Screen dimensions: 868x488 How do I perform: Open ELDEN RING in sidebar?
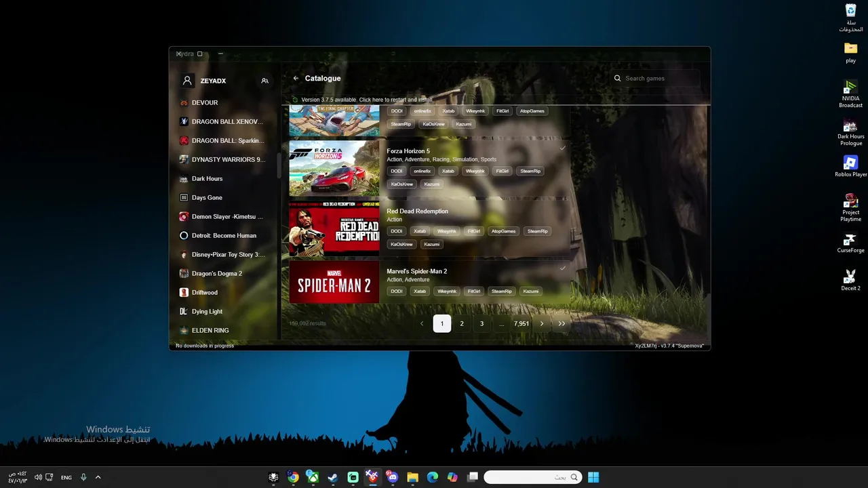click(x=224, y=331)
